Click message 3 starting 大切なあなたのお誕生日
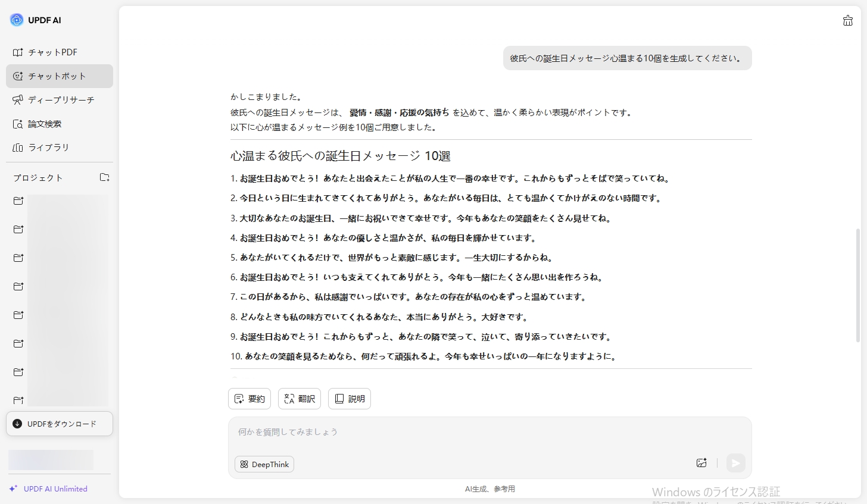 pyautogui.click(x=421, y=218)
